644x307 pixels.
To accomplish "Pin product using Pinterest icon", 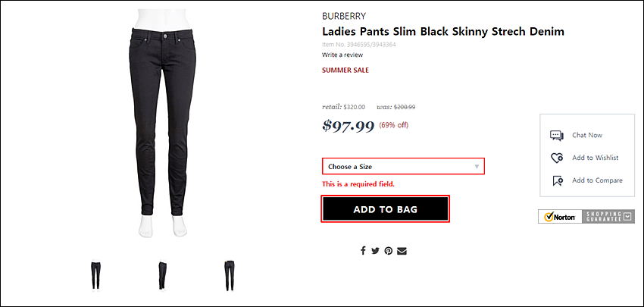I will pos(388,251).
